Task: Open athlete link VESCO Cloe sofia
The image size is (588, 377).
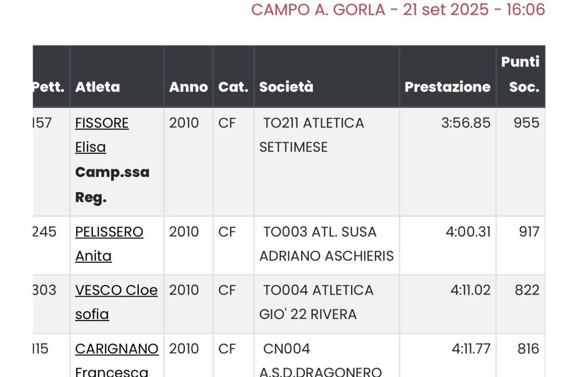Action: pyautogui.click(x=116, y=290)
